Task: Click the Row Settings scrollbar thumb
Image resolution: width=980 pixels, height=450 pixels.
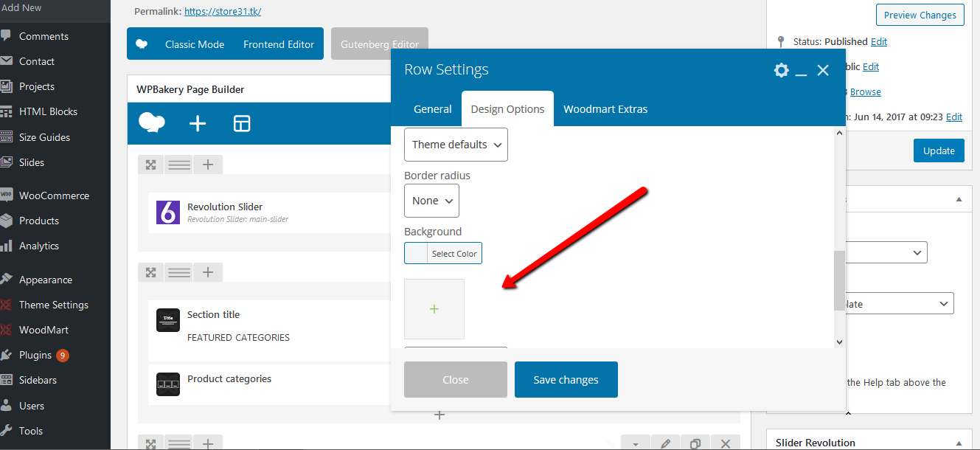Action: click(x=839, y=280)
